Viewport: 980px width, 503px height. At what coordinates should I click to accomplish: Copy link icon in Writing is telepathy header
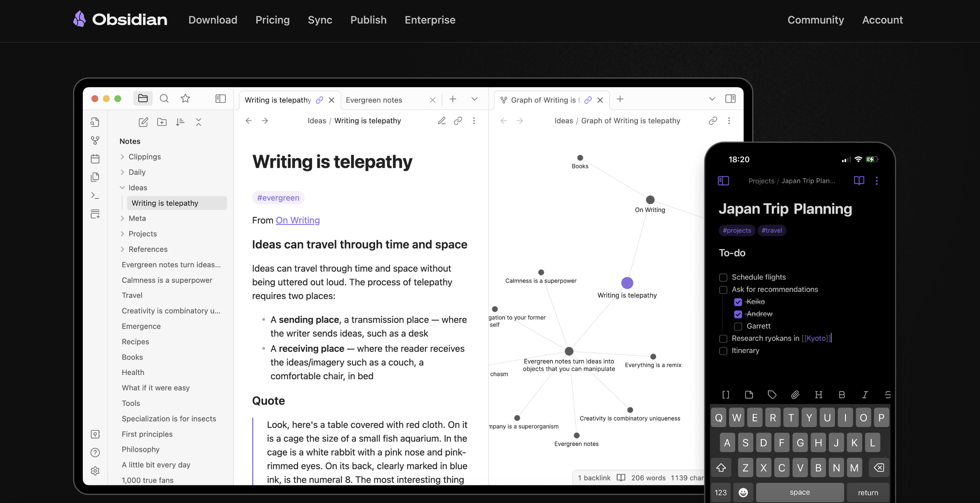[x=458, y=121]
